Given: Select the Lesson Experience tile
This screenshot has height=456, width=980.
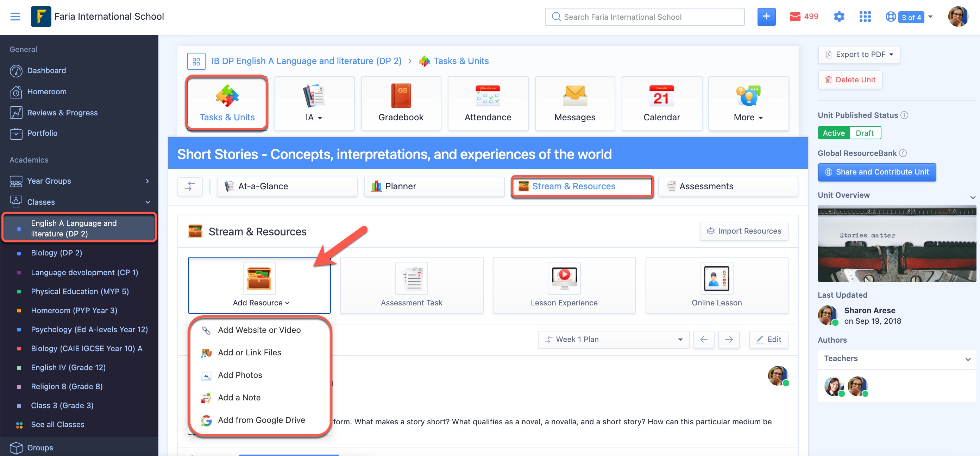Looking at the screenshot, I should 564,285.
